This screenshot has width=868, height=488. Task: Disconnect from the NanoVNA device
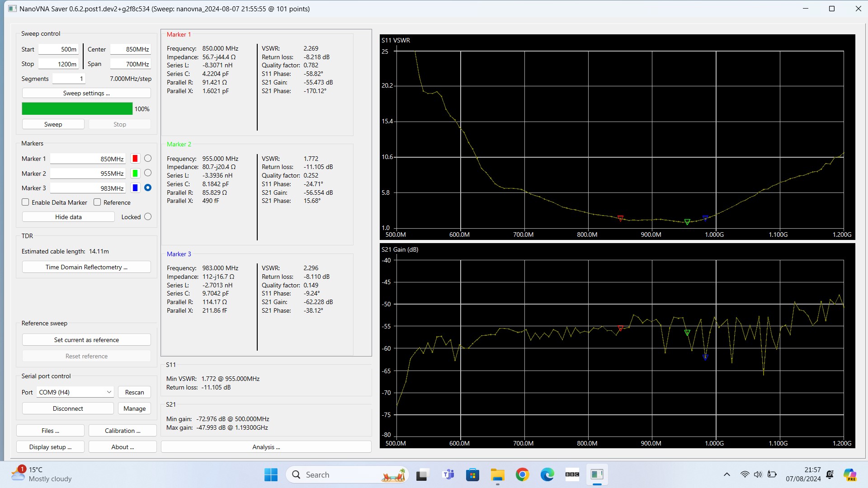pyautogui.click(x=68, y=408)
